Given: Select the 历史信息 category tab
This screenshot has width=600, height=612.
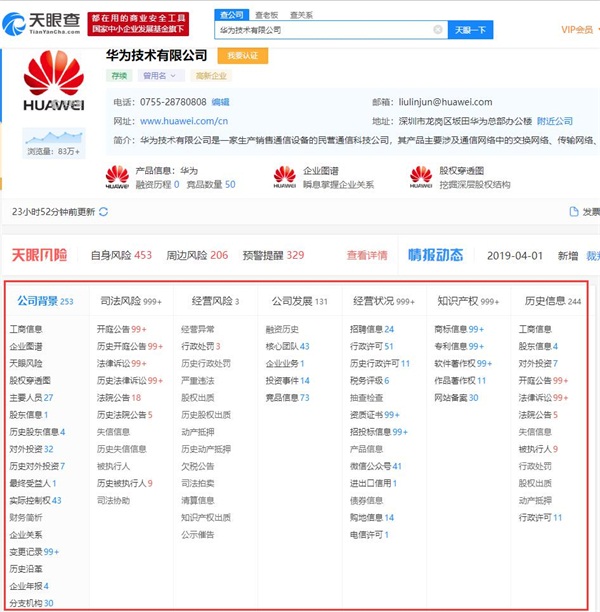Looking at the screenshot, I should coord(553,301).
